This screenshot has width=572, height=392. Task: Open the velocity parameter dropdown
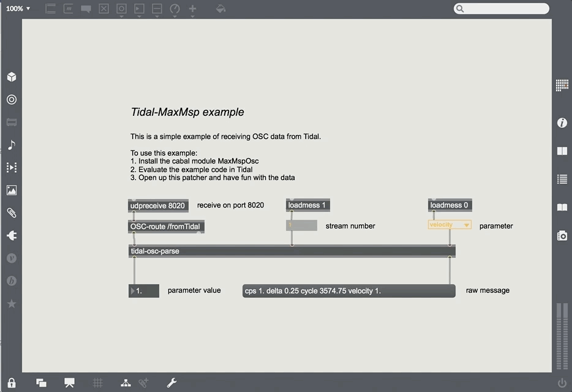click(450, 224)
